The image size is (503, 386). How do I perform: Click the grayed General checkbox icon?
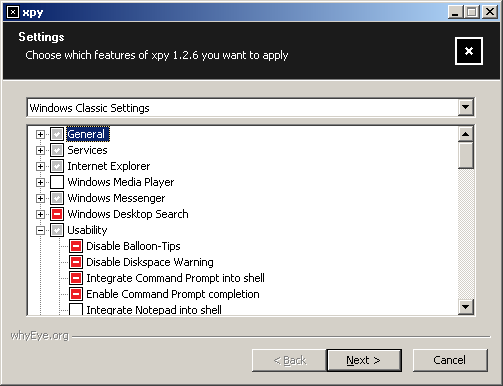click(57, 134)
